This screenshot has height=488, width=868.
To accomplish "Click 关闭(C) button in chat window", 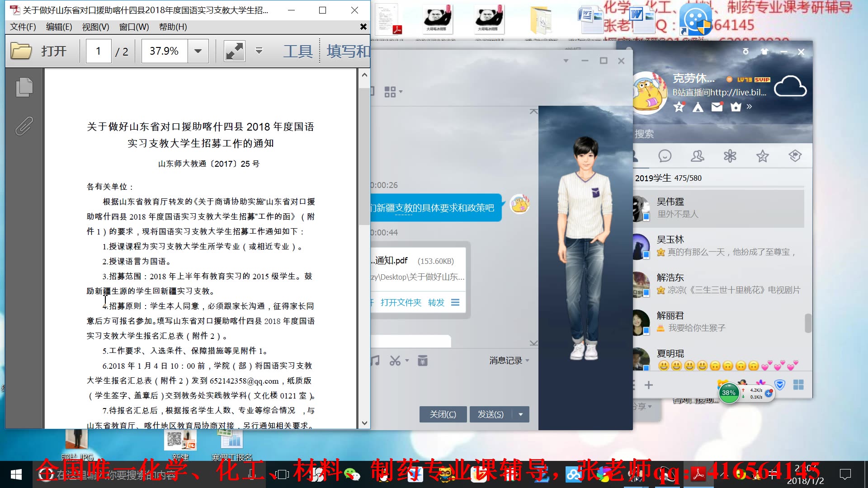I will [443, 414].
